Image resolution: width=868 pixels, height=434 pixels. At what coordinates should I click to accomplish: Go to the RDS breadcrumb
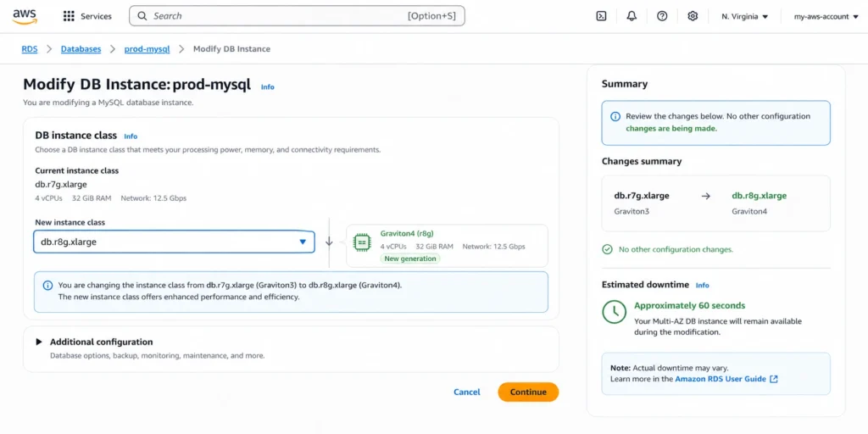[30, 49]
